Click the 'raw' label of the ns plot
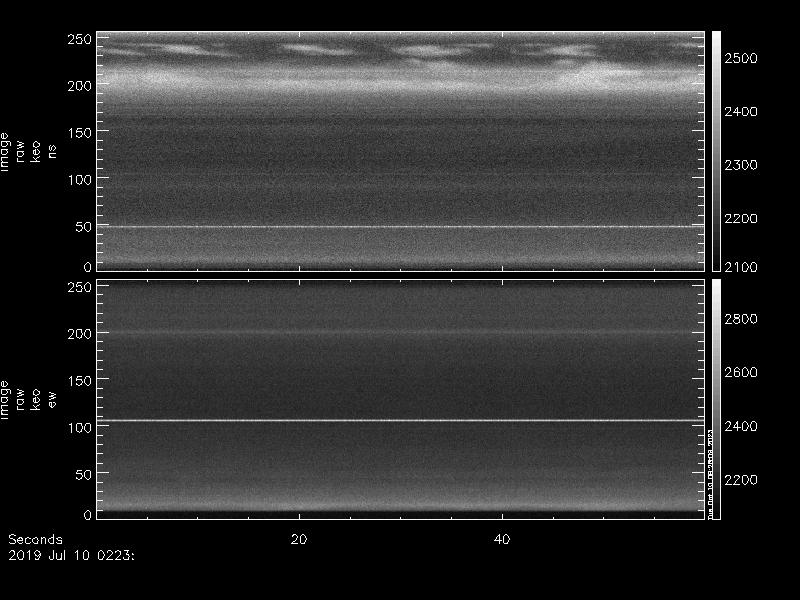 20,152
